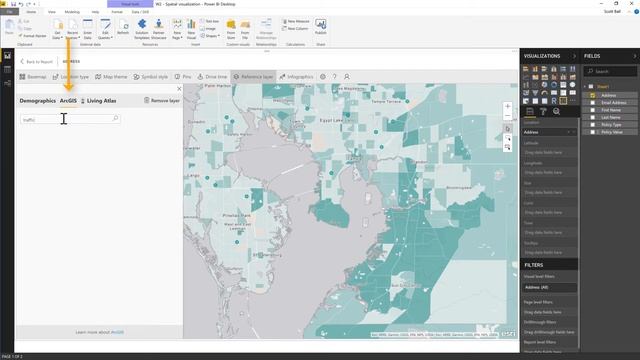Collapse the Fields pane
640x360 pixels.
click(635, 56)
